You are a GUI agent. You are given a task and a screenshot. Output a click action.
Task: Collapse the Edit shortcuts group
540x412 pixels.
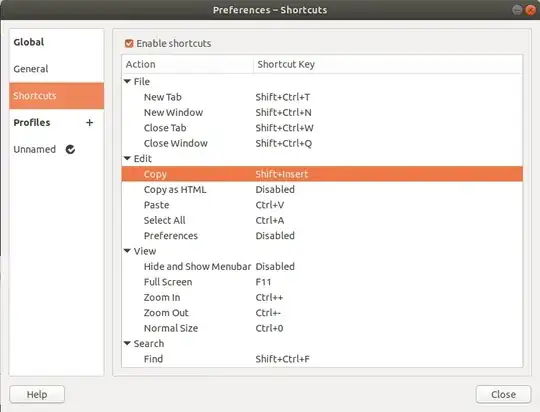[127, 158]
